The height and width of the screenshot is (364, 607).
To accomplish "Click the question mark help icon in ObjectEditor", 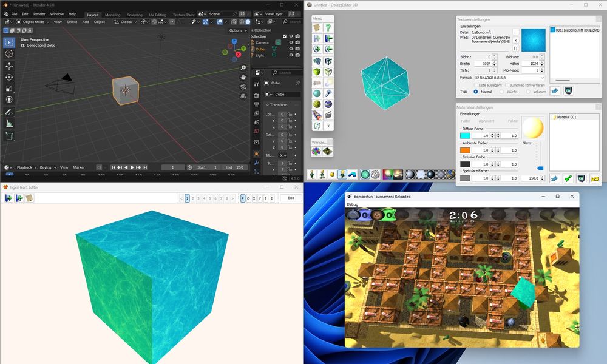I will 328,27.
